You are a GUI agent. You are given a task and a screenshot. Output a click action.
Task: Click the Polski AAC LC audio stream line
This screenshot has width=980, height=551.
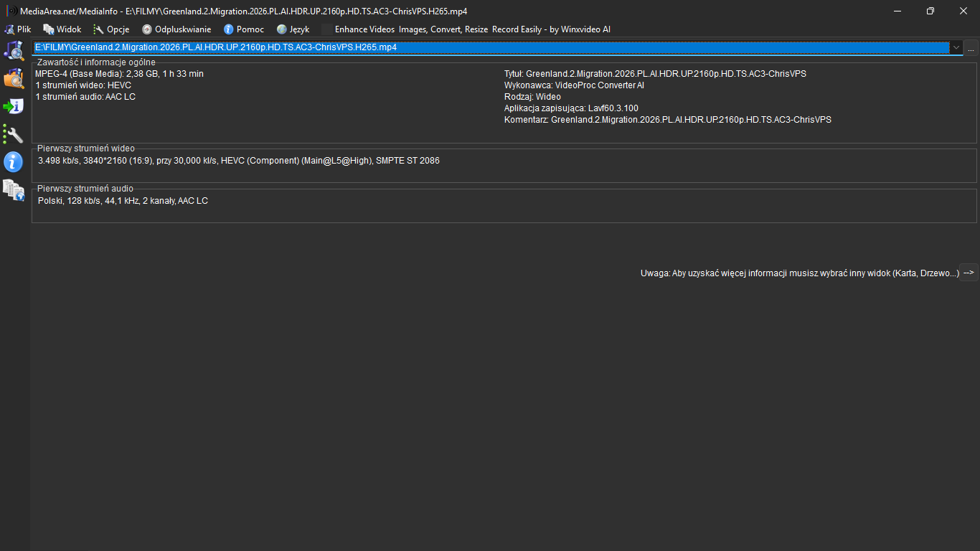[x=123, y=201]
